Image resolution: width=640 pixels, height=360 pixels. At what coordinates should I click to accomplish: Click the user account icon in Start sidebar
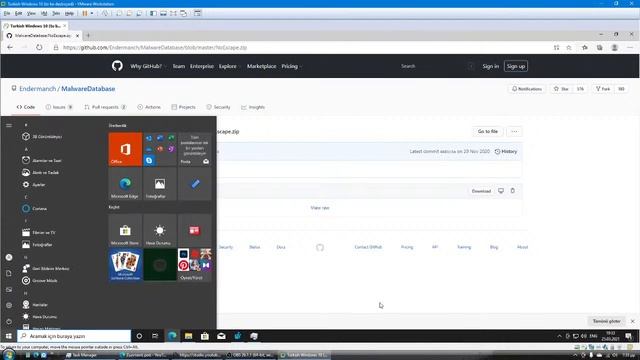(x=9, y=257)
